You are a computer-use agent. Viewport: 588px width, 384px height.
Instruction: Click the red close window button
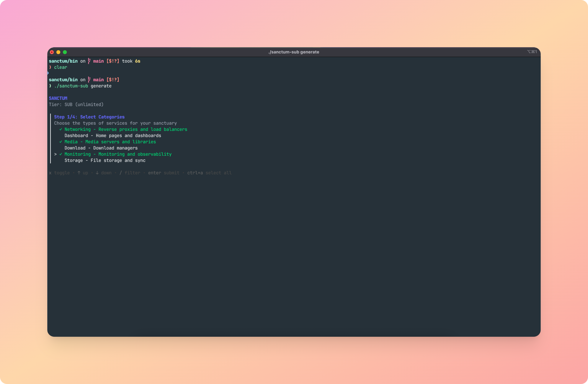pos(52,52)
